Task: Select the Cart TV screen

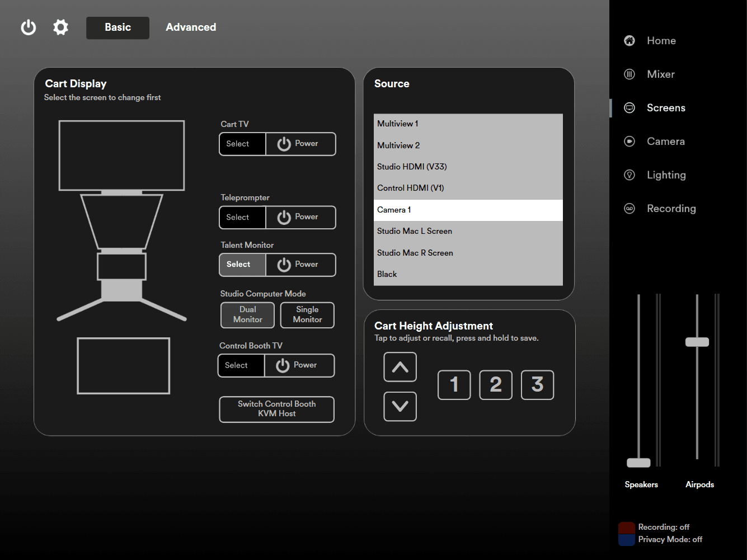Action: [x=242, y=144]
